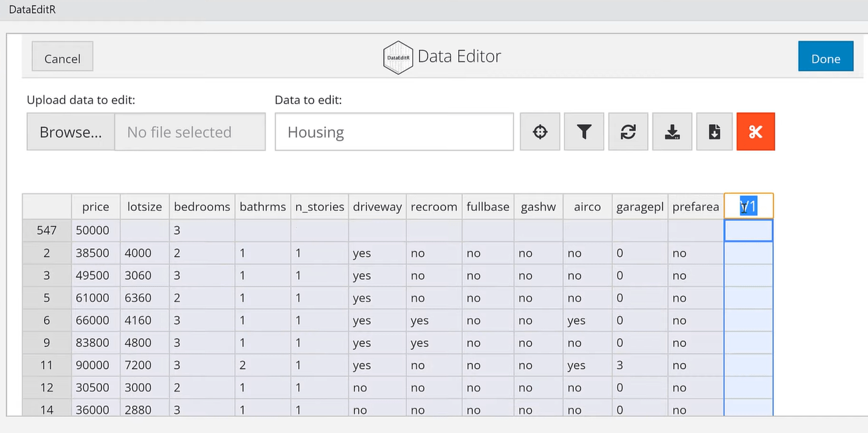The height and width of the screenshot is (433, 868).
Task: Click the 'Data to edit:' label
Action: coord(308,100)
